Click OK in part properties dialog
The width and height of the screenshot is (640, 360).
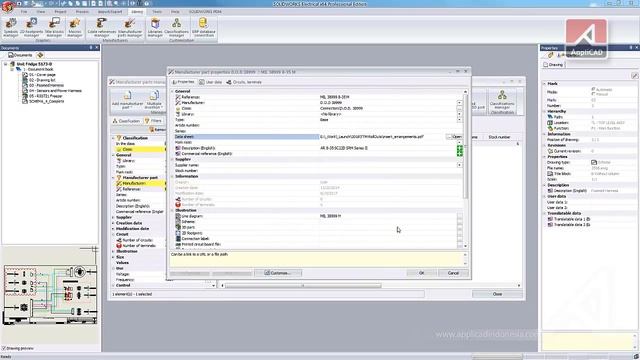422,273
